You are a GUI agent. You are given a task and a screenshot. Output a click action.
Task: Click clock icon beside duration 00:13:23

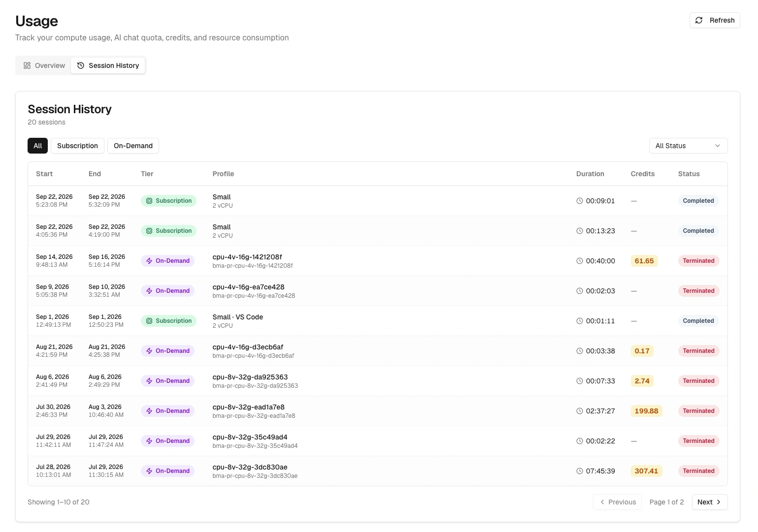click(x=580, y=231)
